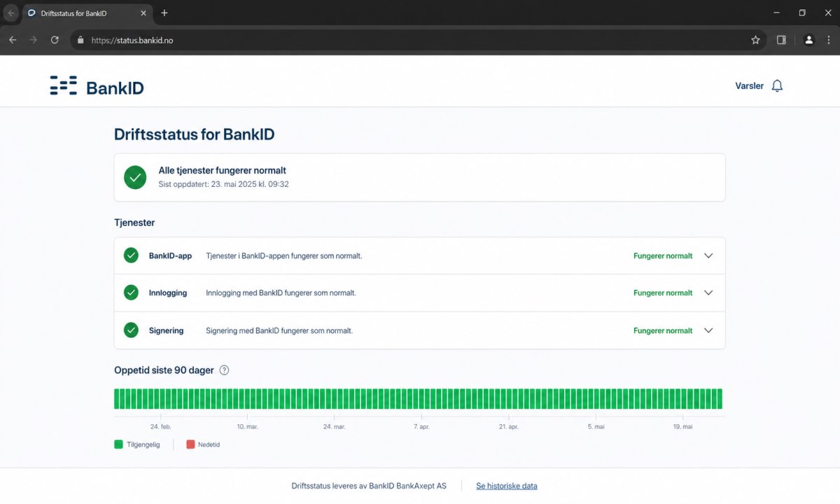This screenshot has height=504, width=840.
Task: Open a new browser tab
Action: pos(164,13)
